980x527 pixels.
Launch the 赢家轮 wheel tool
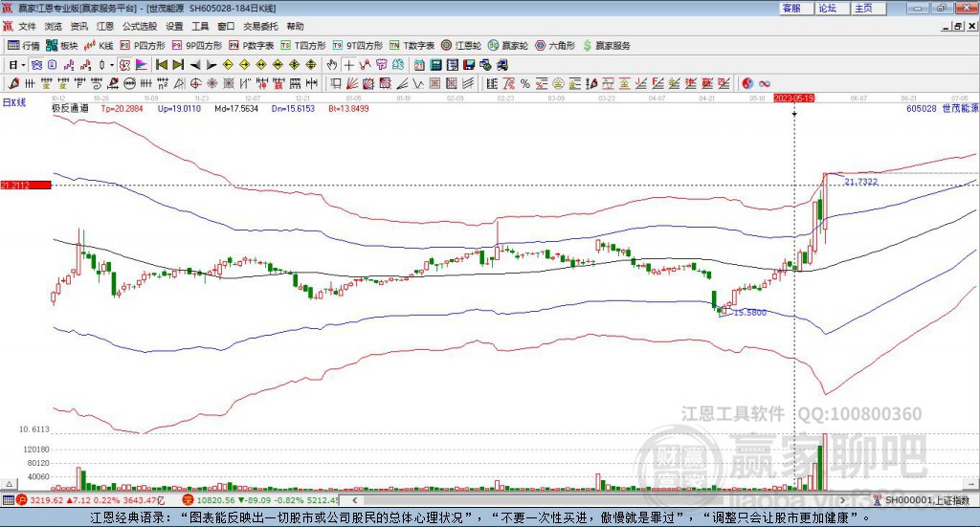point(507,46)
